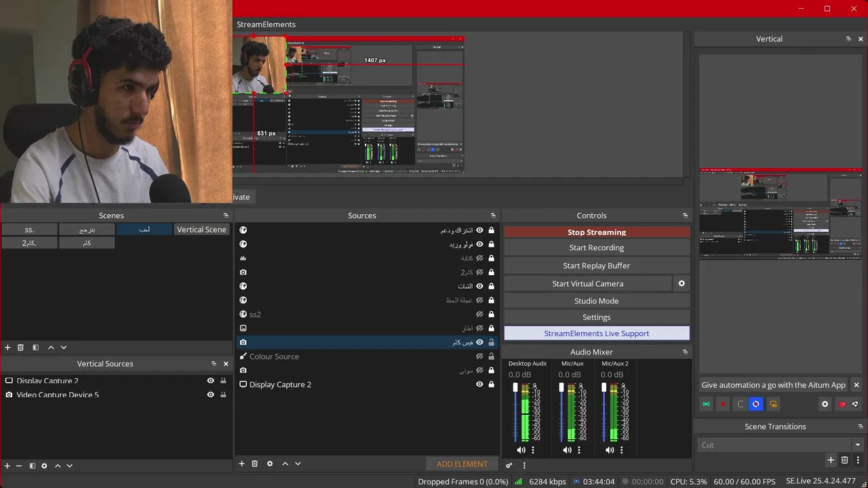This screenshot has width=868, height=488.
Task: Click the red heart icon in Vertical dock
Action: pos(842,404)
